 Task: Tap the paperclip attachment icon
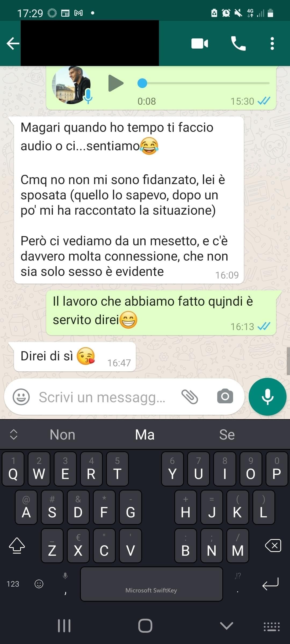(x=190, y=397)
